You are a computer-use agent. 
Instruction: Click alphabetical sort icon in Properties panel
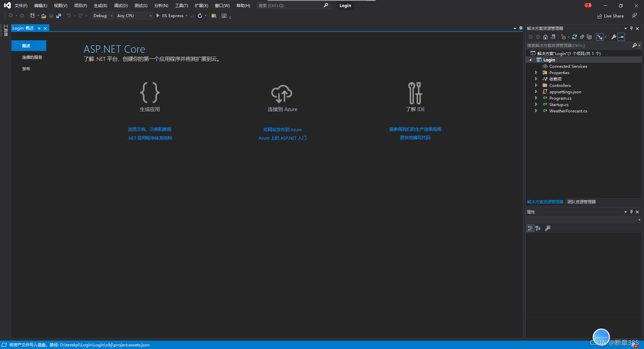(x=538, y=228)
